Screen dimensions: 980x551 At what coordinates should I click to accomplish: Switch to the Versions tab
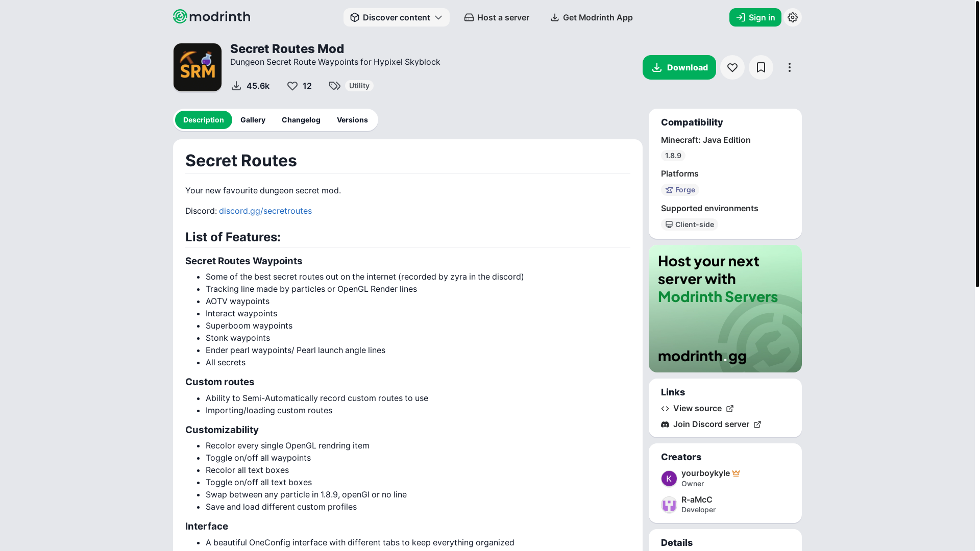(352, 120)
